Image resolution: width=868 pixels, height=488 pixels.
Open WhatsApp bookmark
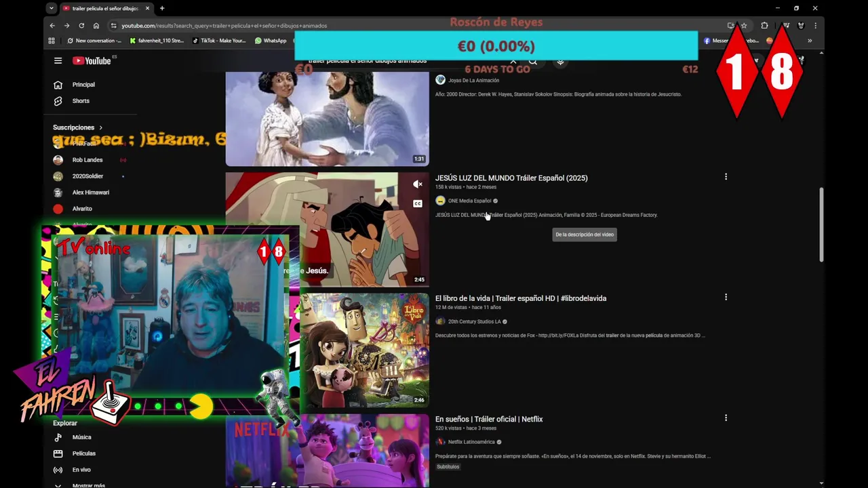[x=271, y=41]
